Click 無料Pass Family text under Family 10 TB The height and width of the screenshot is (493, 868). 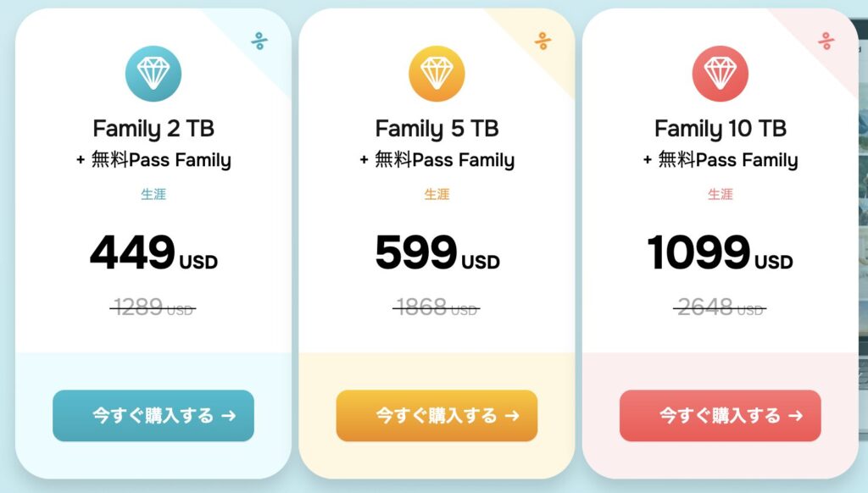click(727, 160)
